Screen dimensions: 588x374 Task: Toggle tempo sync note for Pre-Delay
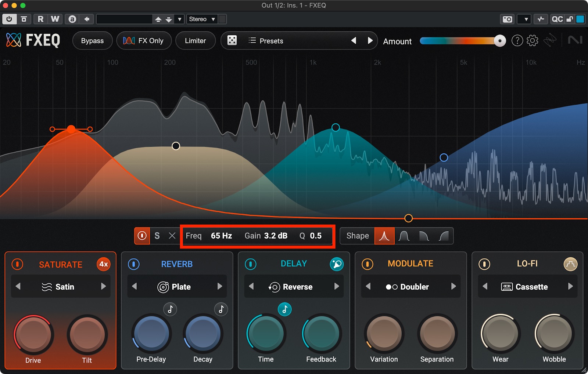tap(170, 309)
